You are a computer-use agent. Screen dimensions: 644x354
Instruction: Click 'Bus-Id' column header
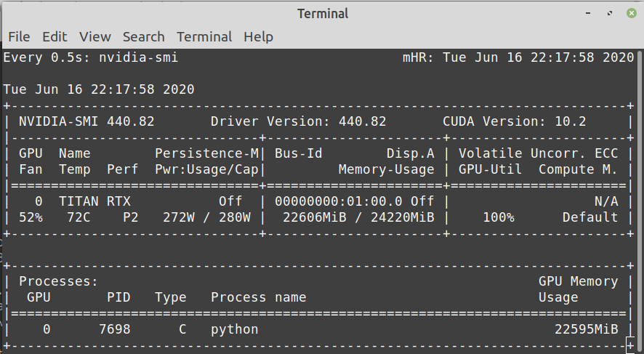[x=299, y=153]
